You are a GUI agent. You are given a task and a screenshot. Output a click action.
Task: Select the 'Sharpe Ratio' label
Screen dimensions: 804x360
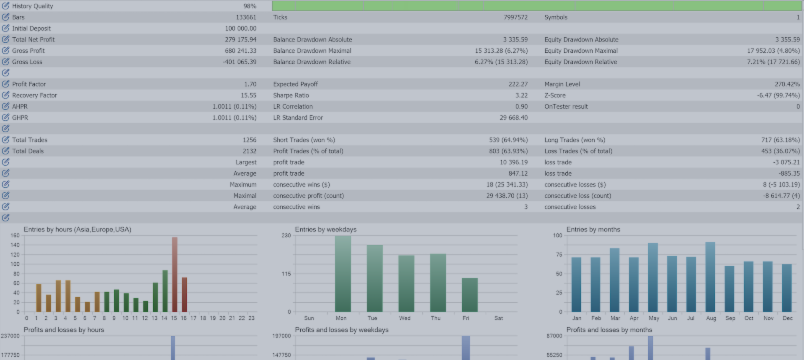[291, 95]
